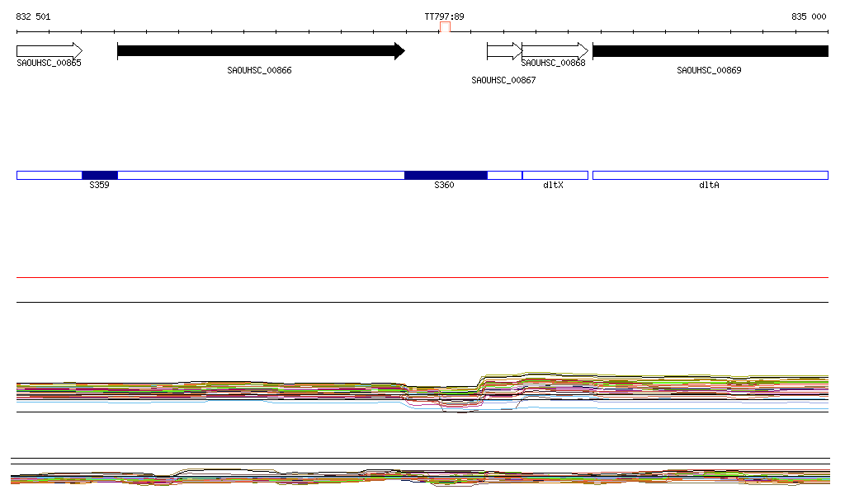845x504 pixels.
Task: Click the dltA annotation box
Action: tap(710, 175)
